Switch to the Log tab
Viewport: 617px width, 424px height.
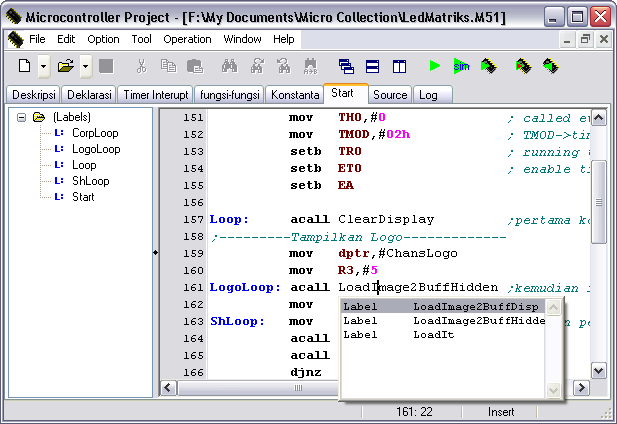[432, 95]
